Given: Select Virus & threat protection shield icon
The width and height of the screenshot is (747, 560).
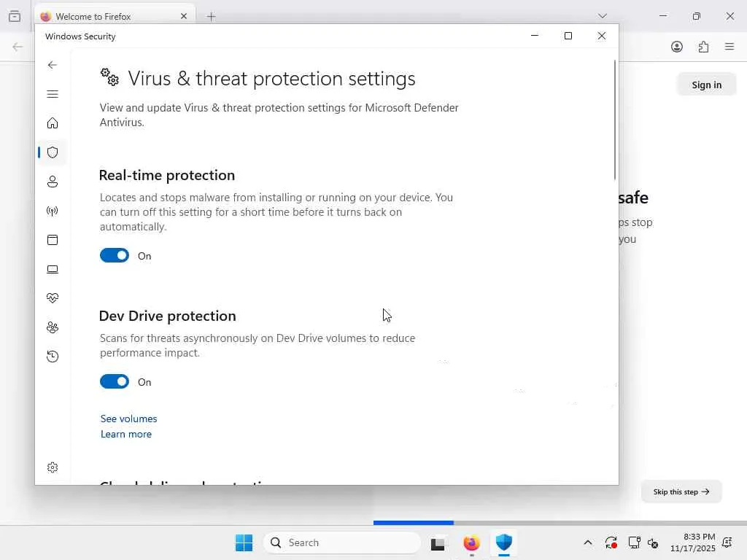Looking at the screenshot, I should [53, 152].
